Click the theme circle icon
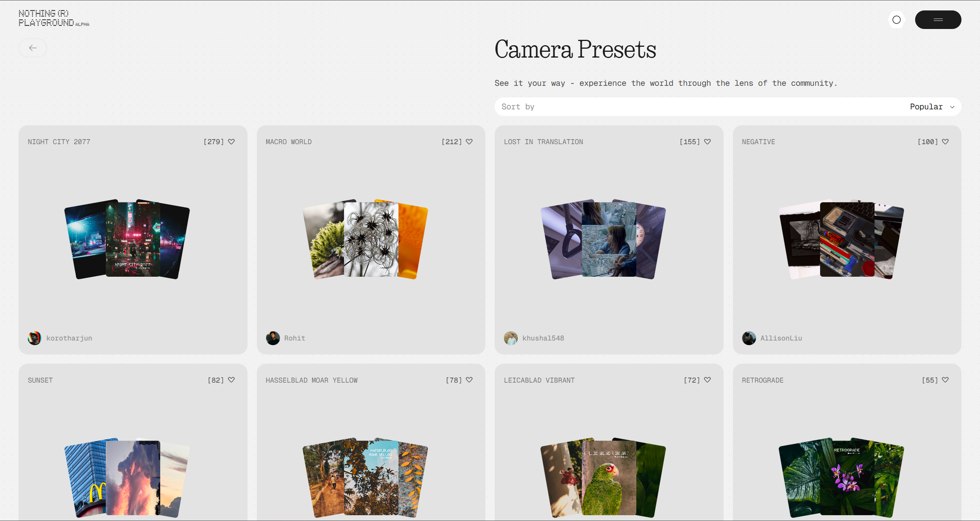980x521 pixels. point(897,20)
